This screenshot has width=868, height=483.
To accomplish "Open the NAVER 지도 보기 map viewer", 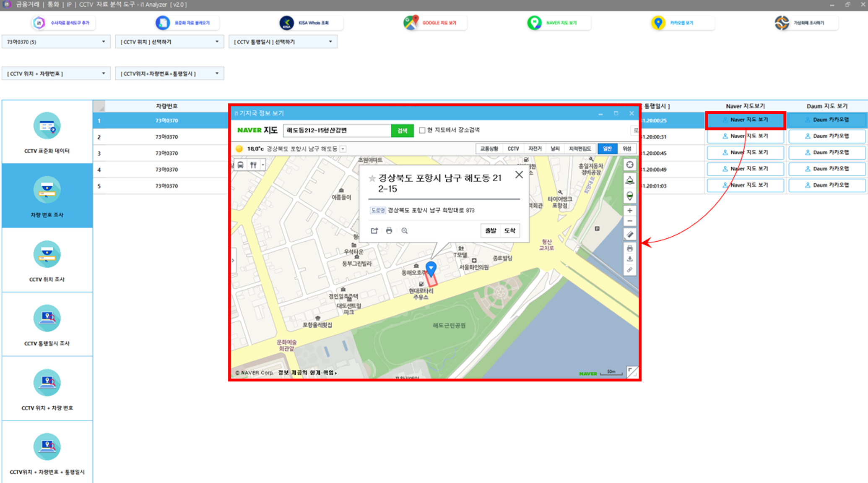I will click(x=559, y=23).
